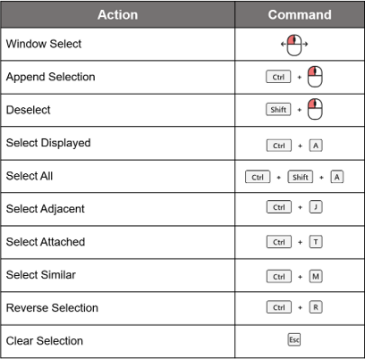Click the mouse icon in Append Selection row

click(x=315, y=77)
